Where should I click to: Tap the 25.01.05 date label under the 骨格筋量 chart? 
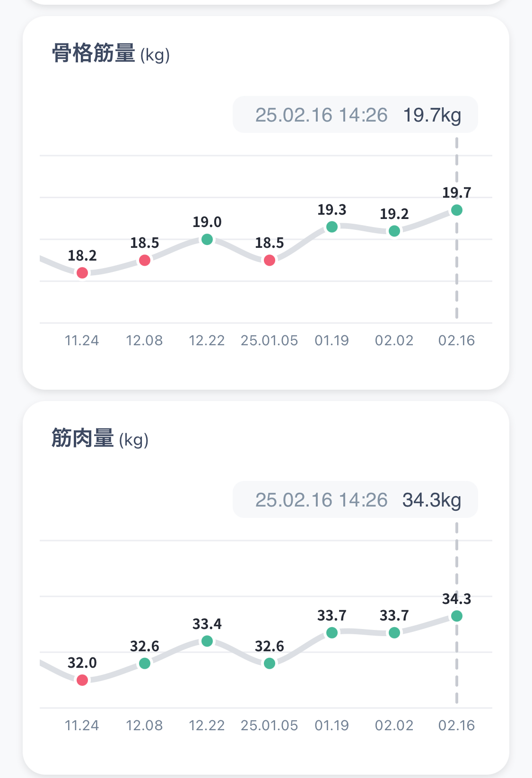pyautogui.click(x=270, y=341)
